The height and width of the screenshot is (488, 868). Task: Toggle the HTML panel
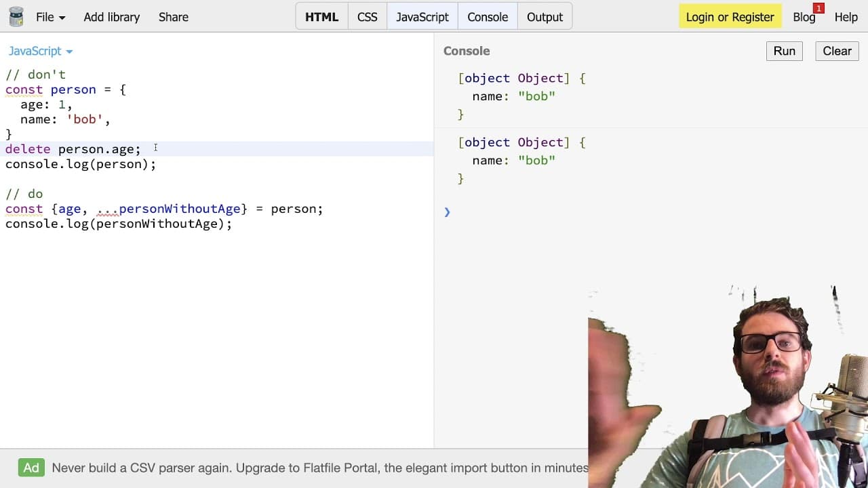(x=321, y=17)
